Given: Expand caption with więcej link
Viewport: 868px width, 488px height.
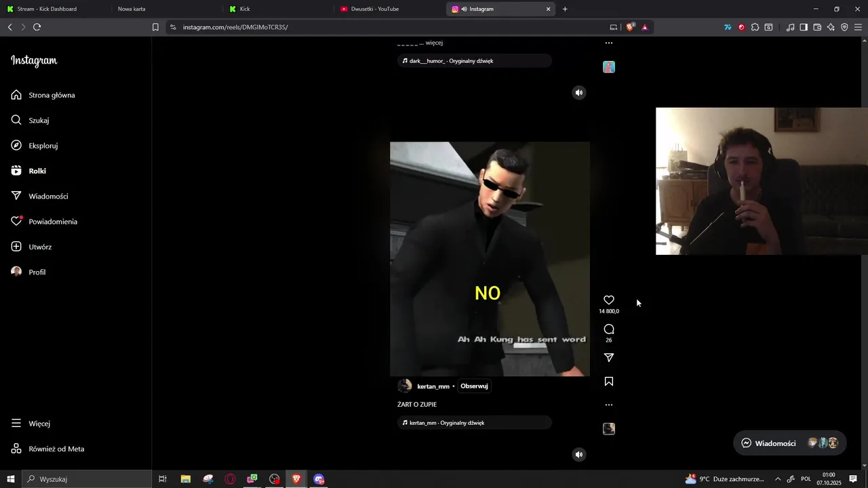Looking at the screenshot, I should (434, 43).
